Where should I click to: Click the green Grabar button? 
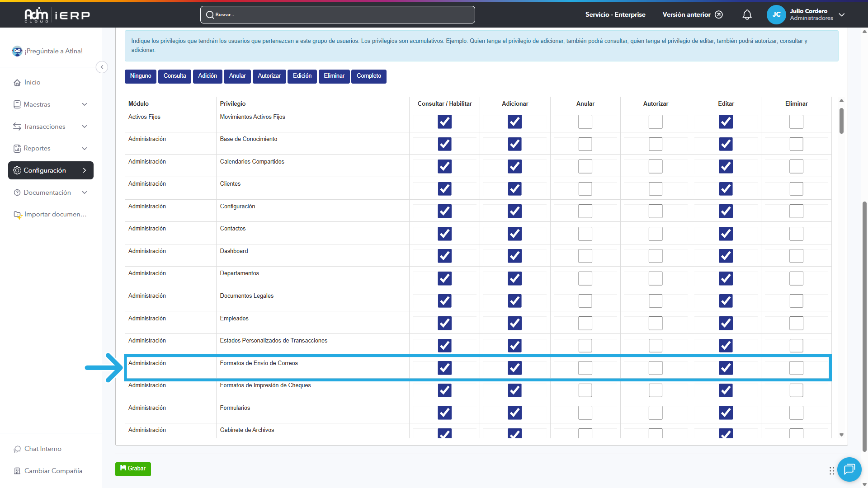[x=133, y=469]
